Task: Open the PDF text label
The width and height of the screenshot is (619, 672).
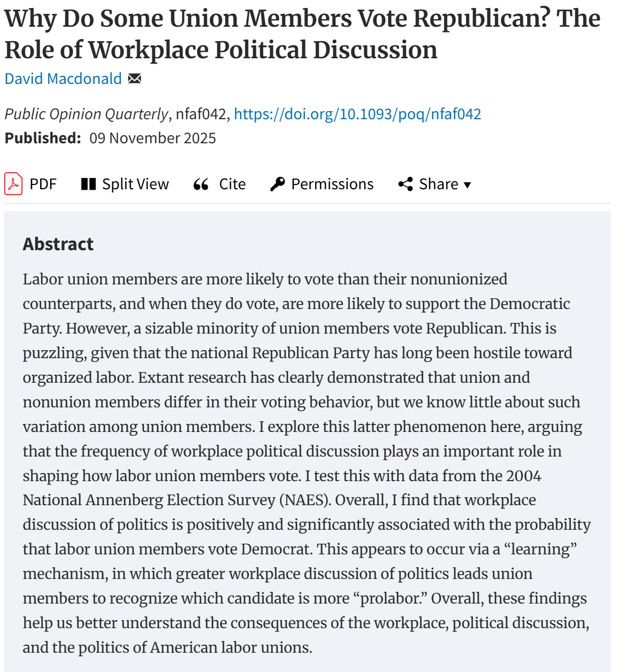Action: click(43, 184)
